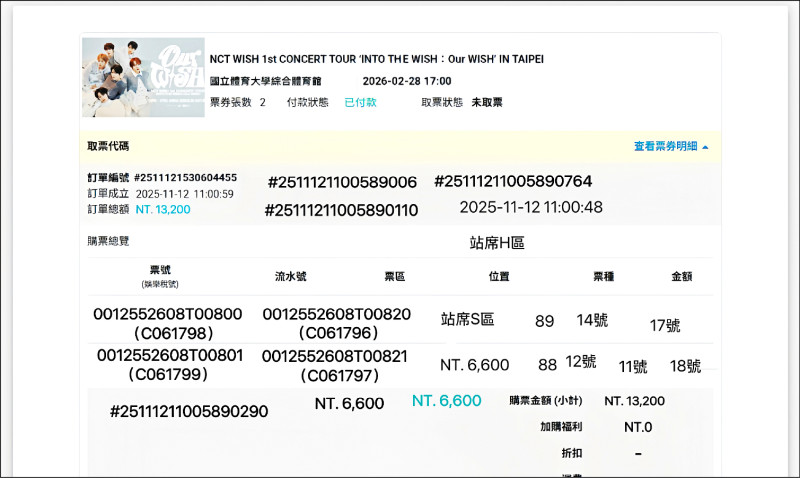Click code #25111211005890110
Screen dimensions: 800x478
coord(341,210)
